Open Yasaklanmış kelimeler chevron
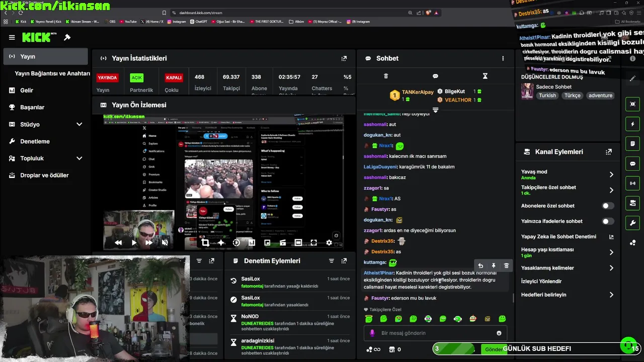This screenshot has height=362, width=644. pyautogui.click(x=611, y=268)
